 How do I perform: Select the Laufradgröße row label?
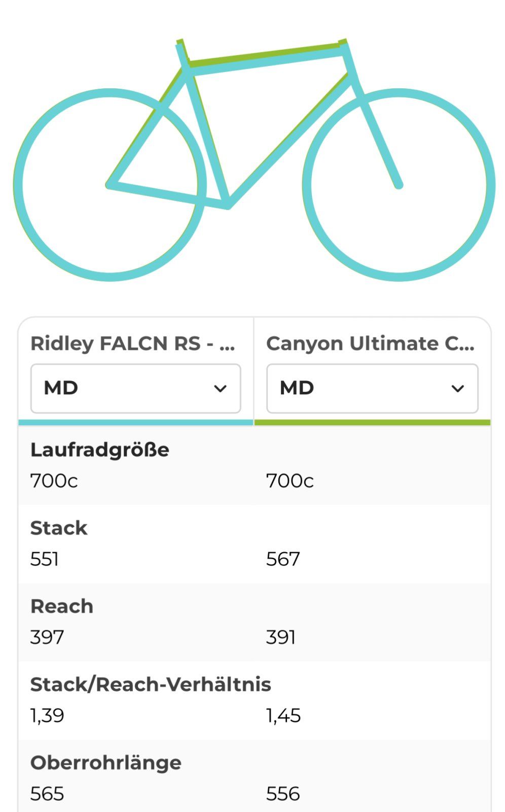[x=100, y=450]
